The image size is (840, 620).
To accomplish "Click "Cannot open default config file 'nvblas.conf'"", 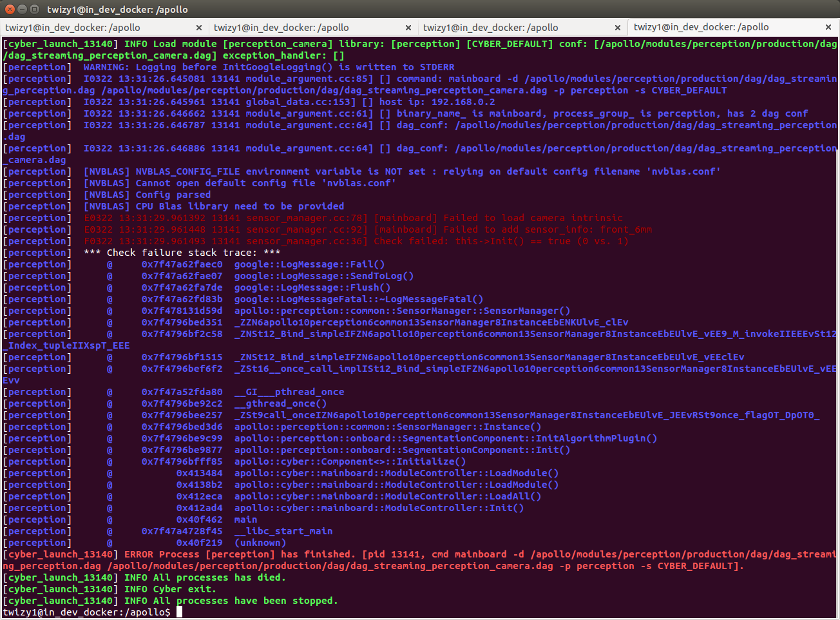I will (x=266, y=183).
